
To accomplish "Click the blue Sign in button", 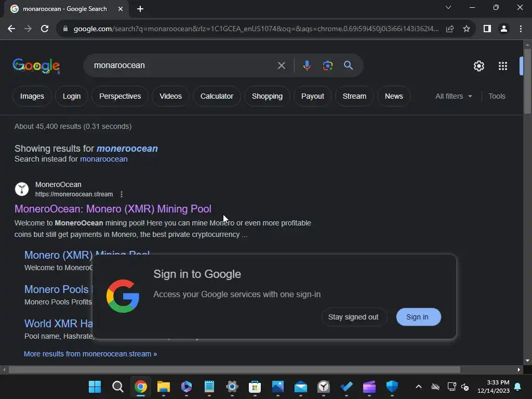I will click(418, 317).
